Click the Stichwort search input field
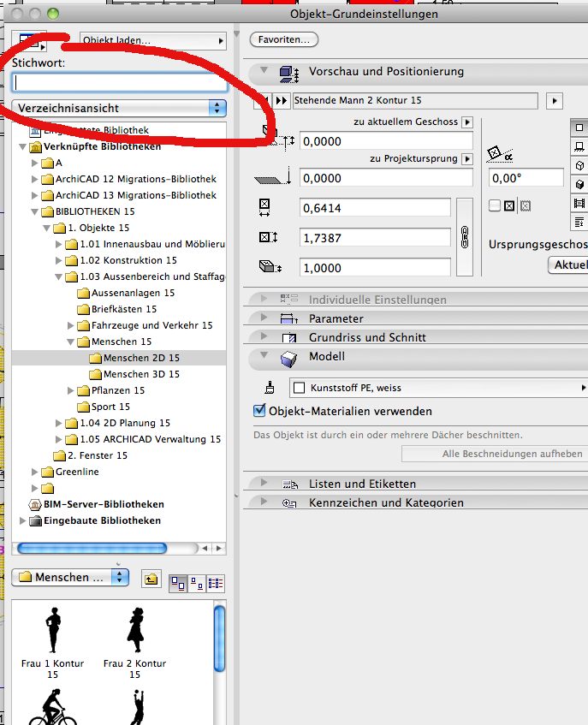The height and width of the screenshot is (725, 588). tap(120, 83)
